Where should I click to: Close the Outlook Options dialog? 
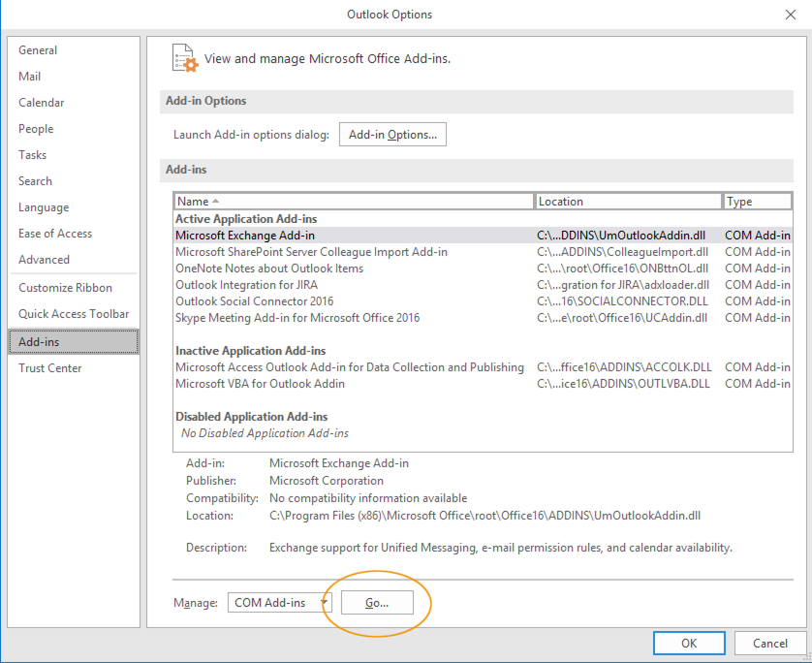click(x=790, y=15)
